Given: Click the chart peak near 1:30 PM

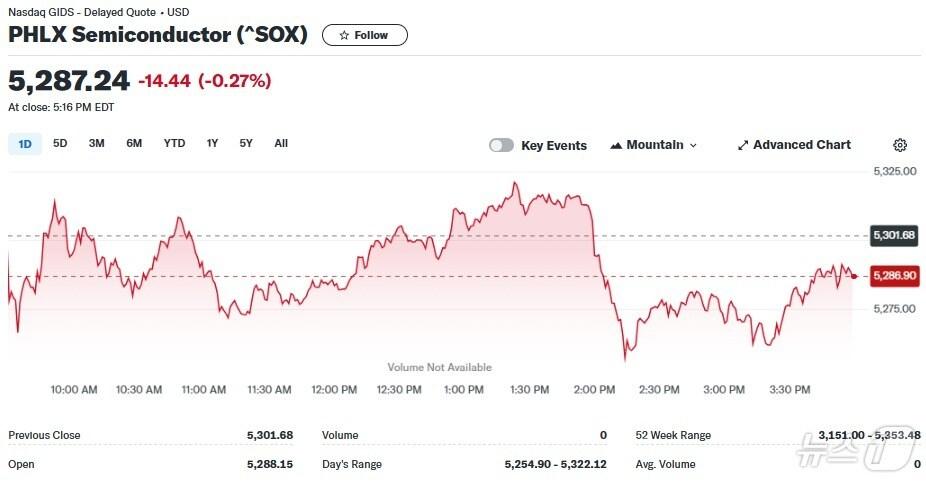Looking at the screenshot, I should point(514,183).
